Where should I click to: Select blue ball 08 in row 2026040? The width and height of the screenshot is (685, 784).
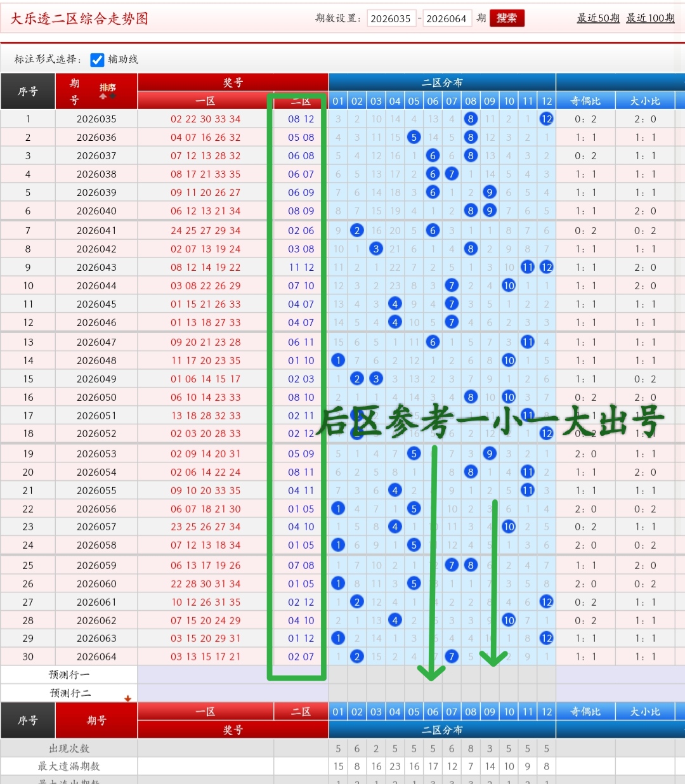pyautogui.click(x=471, y=211)
